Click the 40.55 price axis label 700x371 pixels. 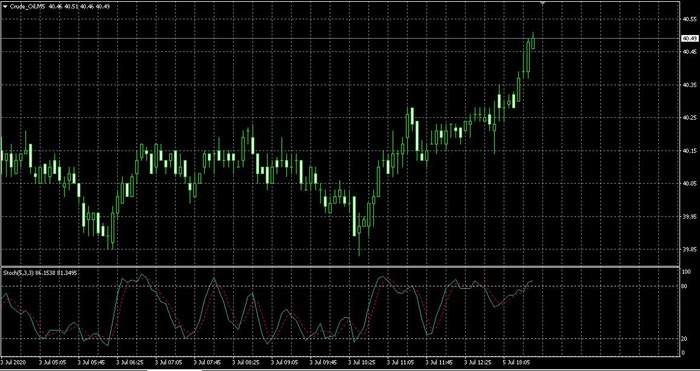[x=690, y=19]
